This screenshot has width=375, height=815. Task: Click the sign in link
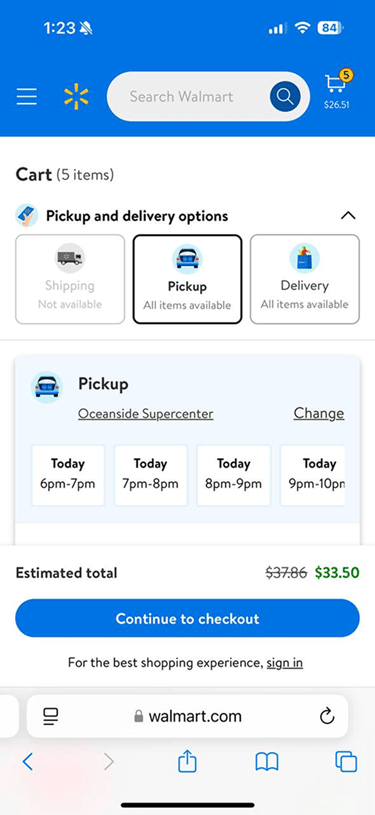(x=285, y=663)
